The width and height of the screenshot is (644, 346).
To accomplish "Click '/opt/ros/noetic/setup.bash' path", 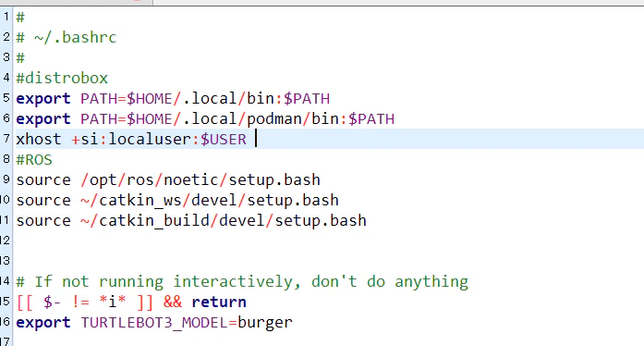I will 200,179.
